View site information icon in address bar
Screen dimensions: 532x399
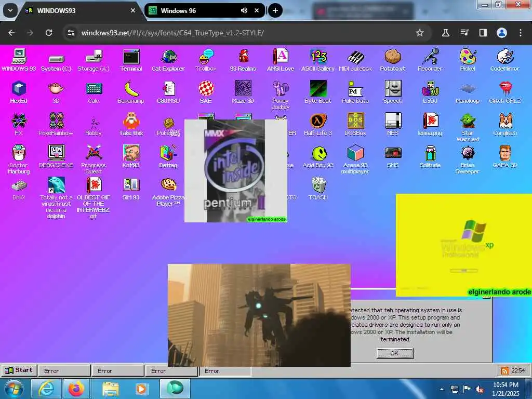(71, 33)
